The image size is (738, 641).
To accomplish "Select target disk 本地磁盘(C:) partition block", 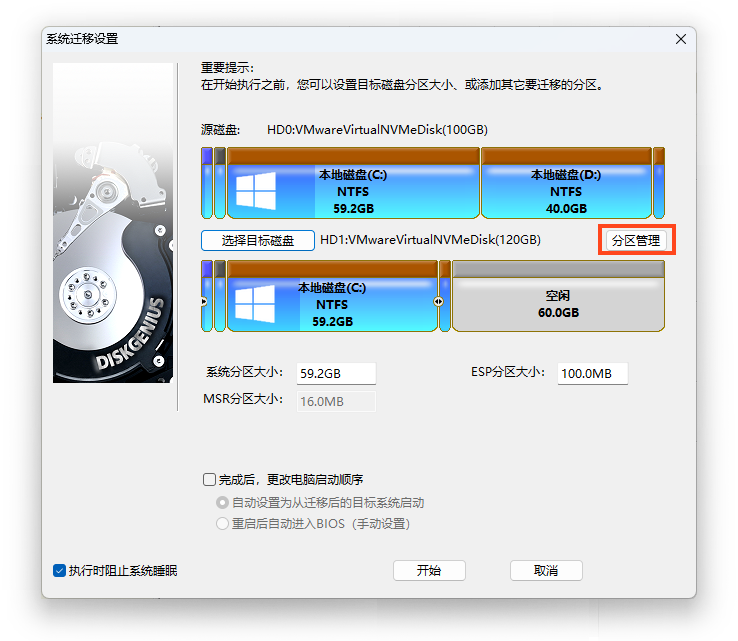I will click(332, 296).
